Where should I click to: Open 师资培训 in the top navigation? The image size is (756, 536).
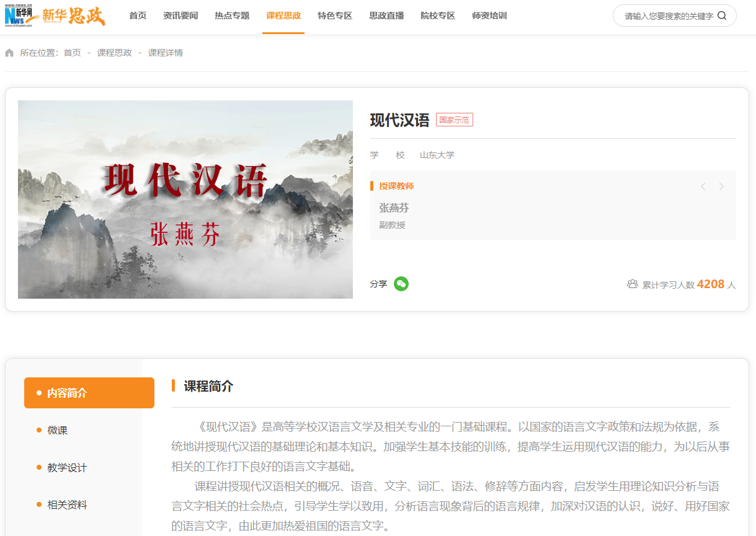click(x=489, y=16)
